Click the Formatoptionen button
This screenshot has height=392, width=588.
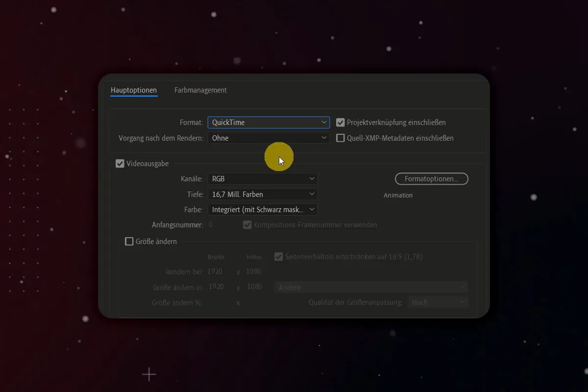point(431,179)
